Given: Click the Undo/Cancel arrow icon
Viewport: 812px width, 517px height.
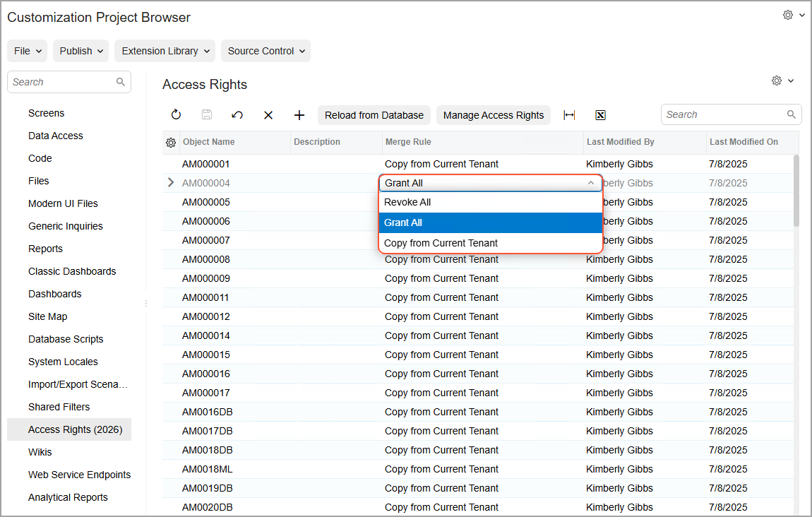Looking at the screenshot, I should click(238, 115).
